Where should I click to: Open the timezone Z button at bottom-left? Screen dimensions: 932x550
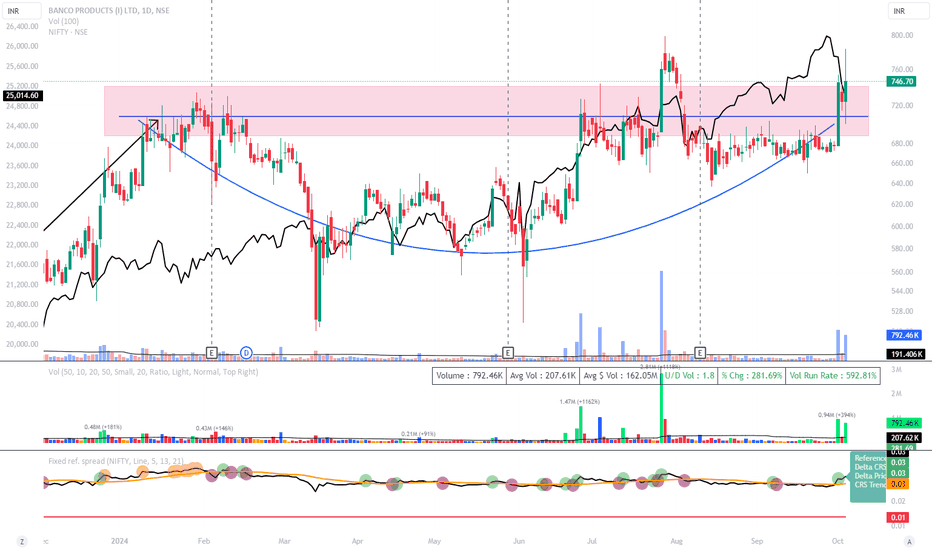coord(22,541)
